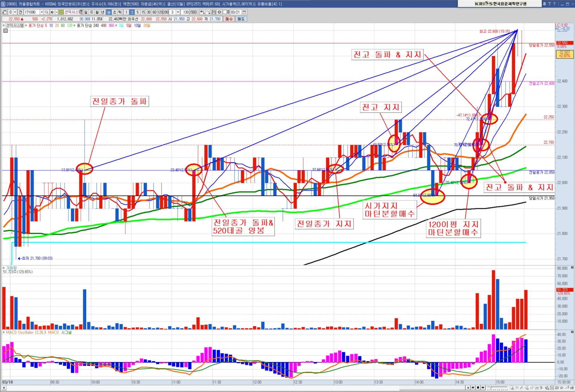Screen dimensions: 575x392
Task: Select the text annotation tool at bottom
Action: click(541, 388)
